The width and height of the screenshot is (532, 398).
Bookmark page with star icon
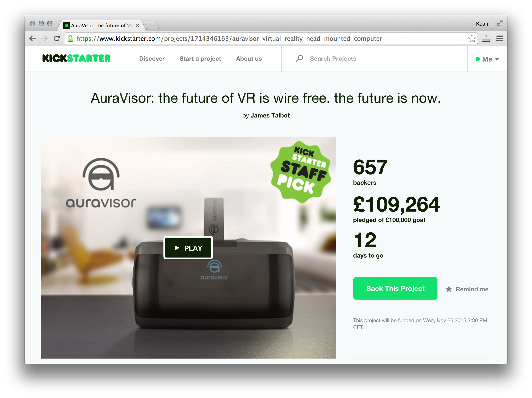(472, 38)
